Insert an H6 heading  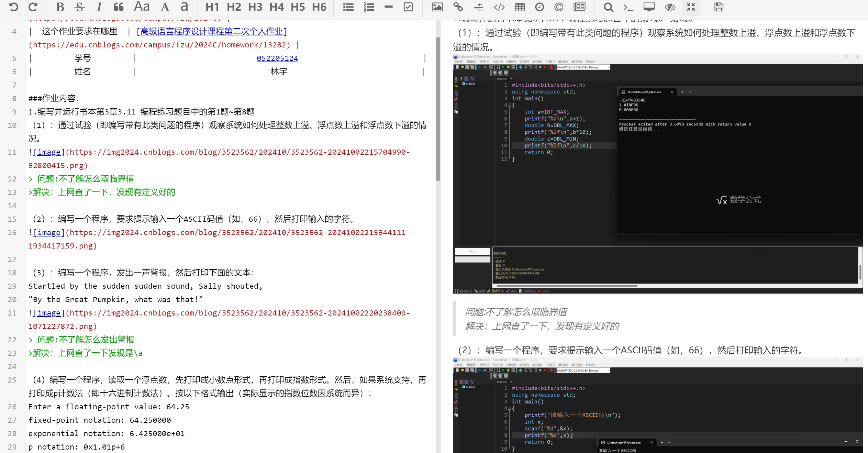(x=319, y=7)
